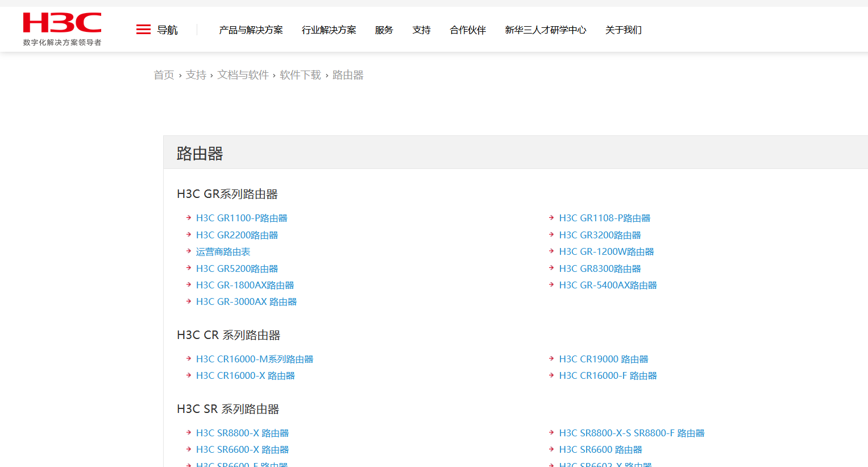Click the H3C CR 系列路由器 heading
Viewport: 868px width, 467px height.
[229, 335]
